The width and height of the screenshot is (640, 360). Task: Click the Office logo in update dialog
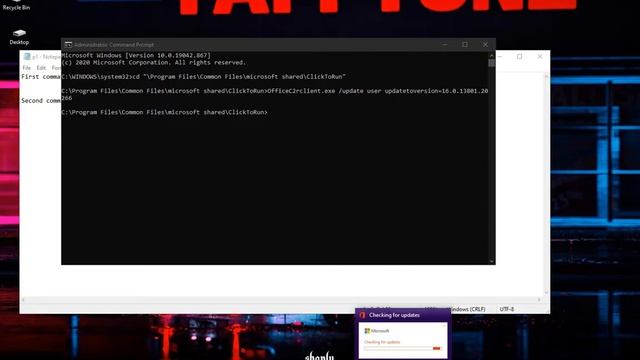tap(362, 315)
